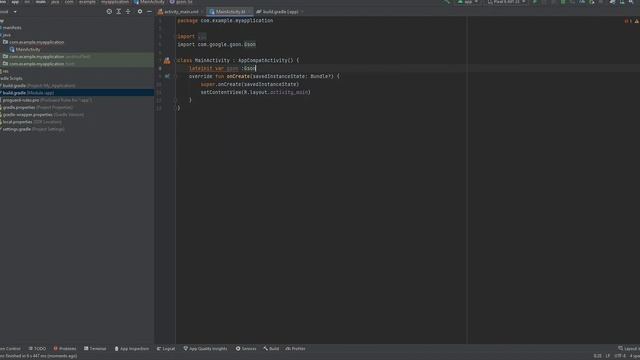Close the build.gradle (:app) tab
The width and height of the screenshot is (640, 360).
coord(302,12)
